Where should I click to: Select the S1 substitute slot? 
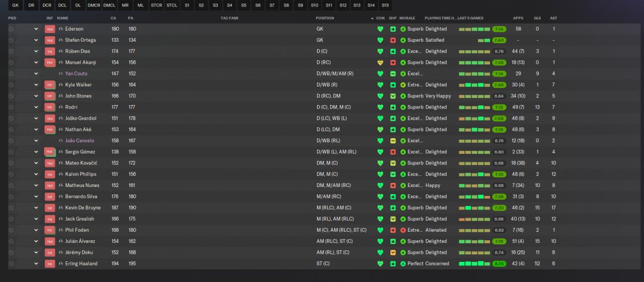click(x=187, y=6)
